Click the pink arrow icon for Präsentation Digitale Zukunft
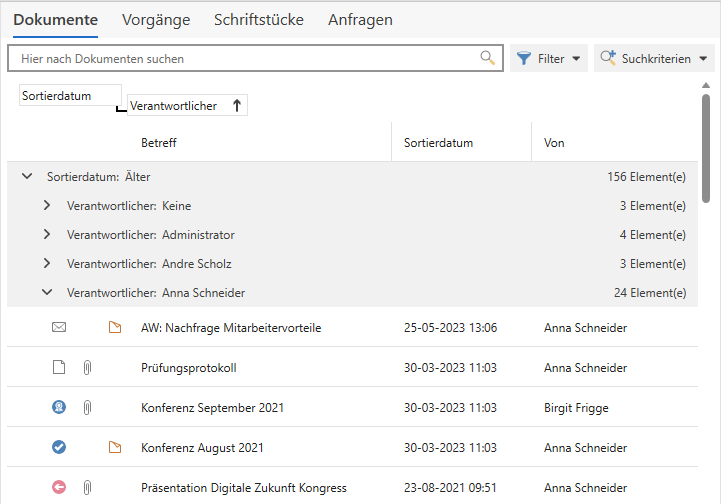The image size is (721, 504). tap(59, 487)
